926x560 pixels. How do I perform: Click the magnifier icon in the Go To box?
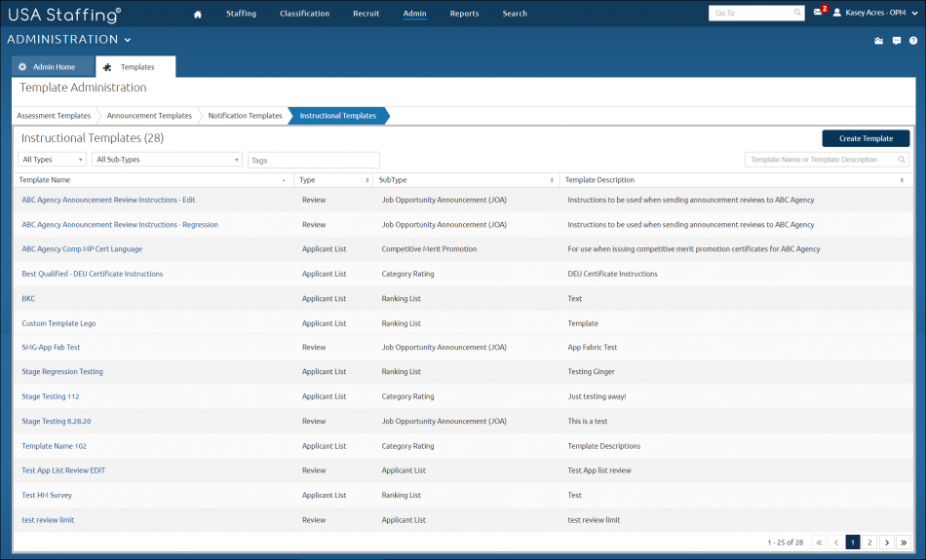pos(797,13)
